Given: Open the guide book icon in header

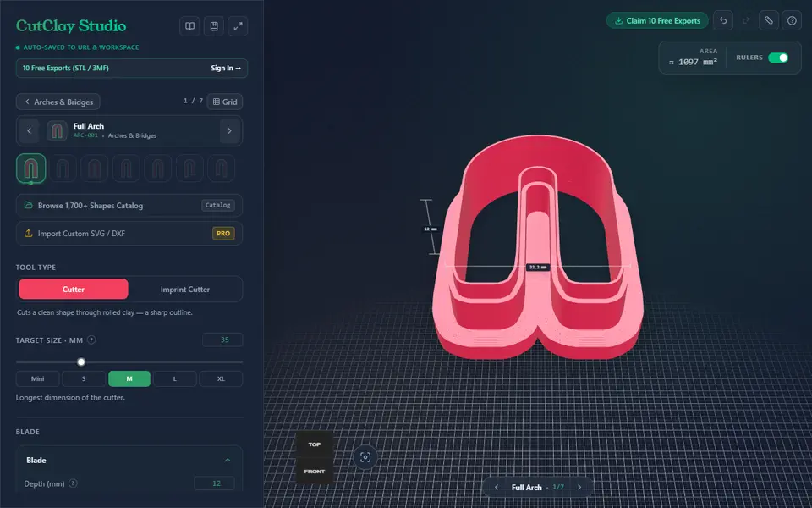Looking at the screenshot, I should [x=190, y=26].
